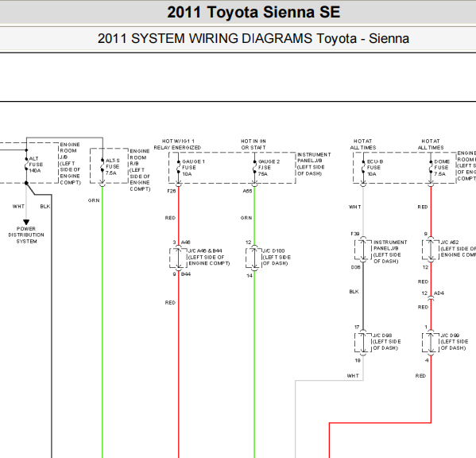
Task: Click the AD4 inline connector symbol
Action: click(x=431, y=299)
